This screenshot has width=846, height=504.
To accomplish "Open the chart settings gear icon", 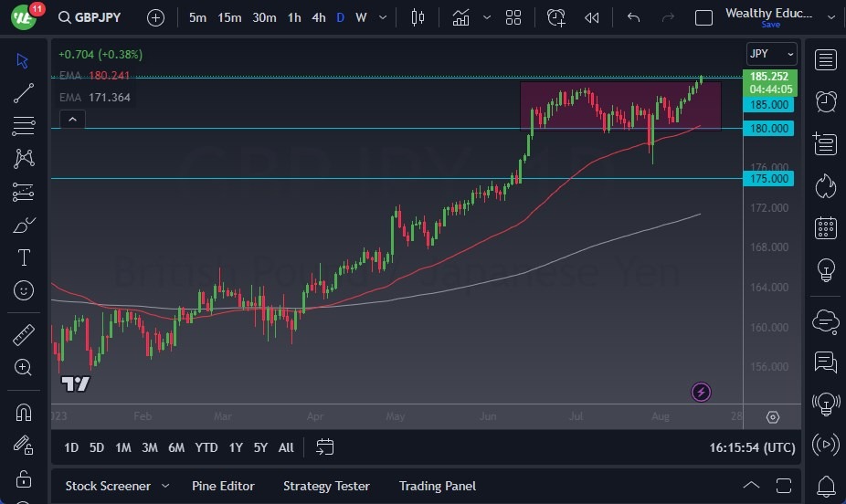I will [773, 417].
